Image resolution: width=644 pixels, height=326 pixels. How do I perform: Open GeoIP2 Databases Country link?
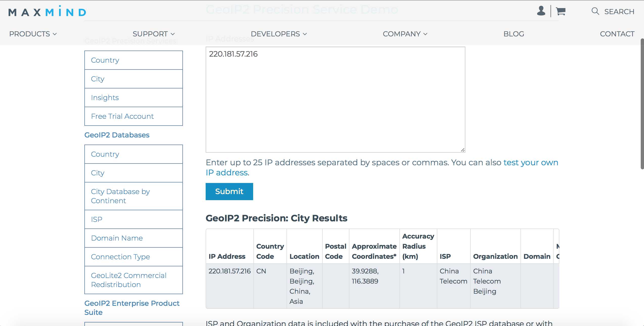click(134, 154)
